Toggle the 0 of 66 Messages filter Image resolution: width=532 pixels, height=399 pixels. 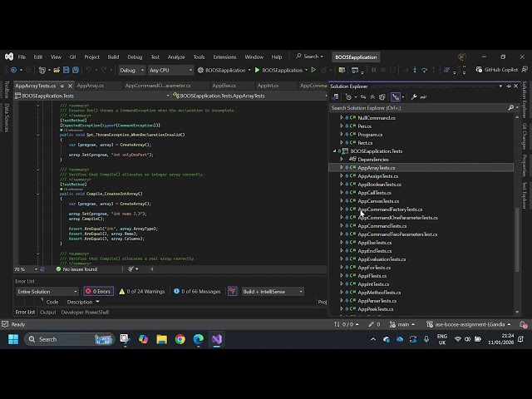197,292
